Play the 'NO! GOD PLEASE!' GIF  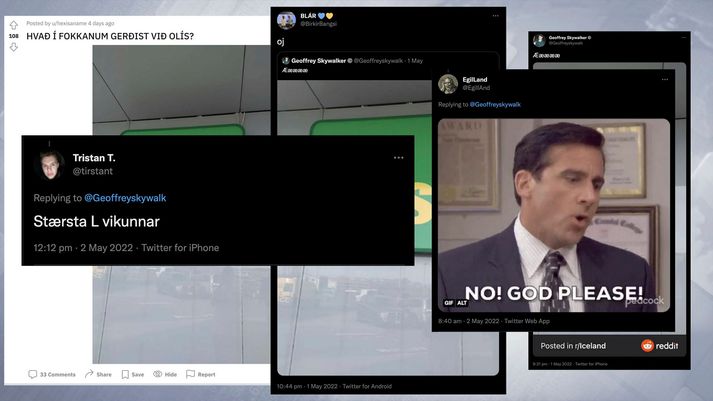tap(554, 215)
